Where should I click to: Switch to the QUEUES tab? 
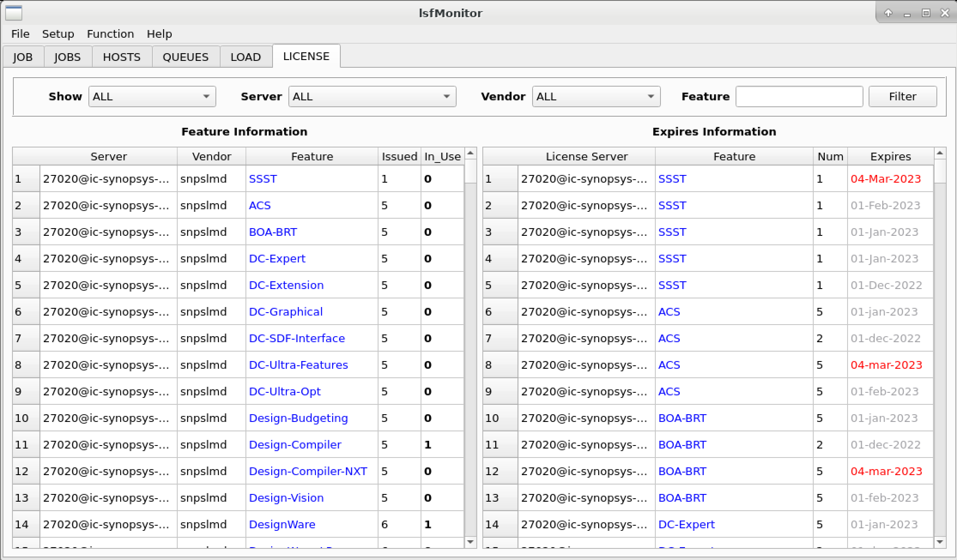[185, 57]
